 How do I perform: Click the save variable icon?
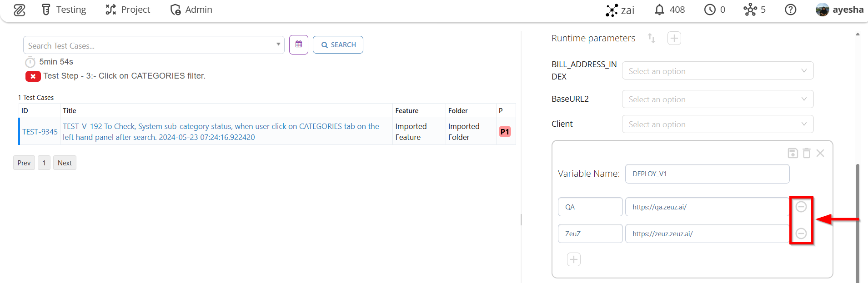tap(793, 153)
